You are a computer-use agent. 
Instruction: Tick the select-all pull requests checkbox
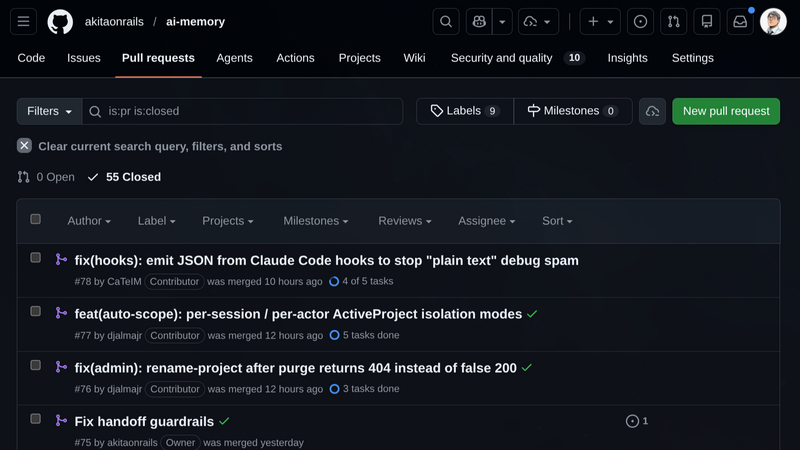36,219
